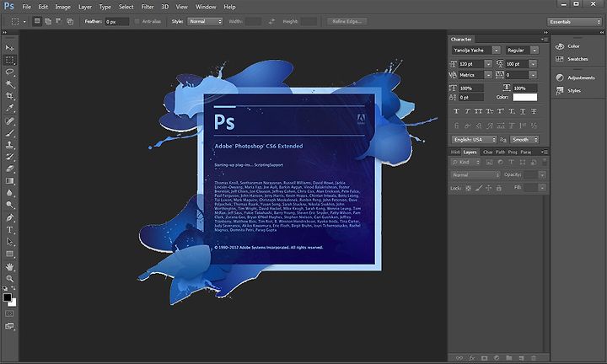Select the Hand tool
Screen dimensions: 607x364
9,266
